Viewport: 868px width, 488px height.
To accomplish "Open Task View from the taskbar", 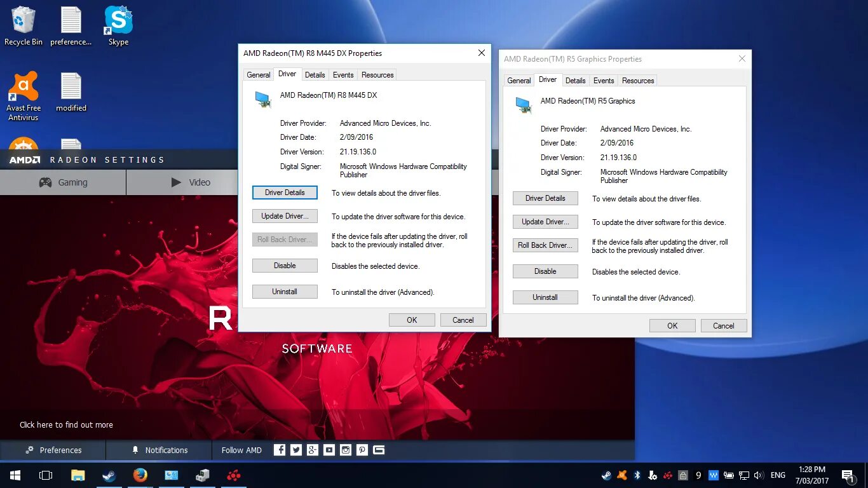I will coord(46,475).
